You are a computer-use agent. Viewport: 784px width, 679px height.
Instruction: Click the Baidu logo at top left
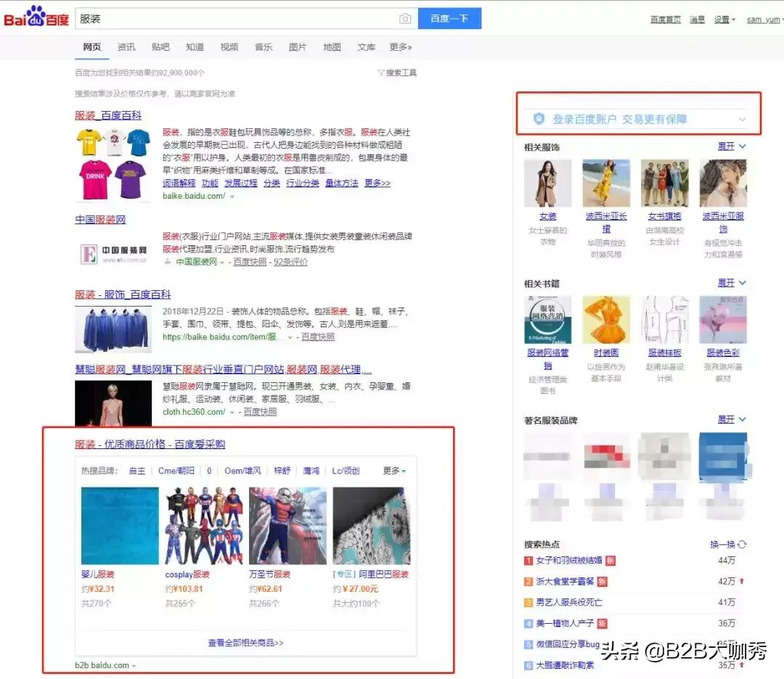37,19
